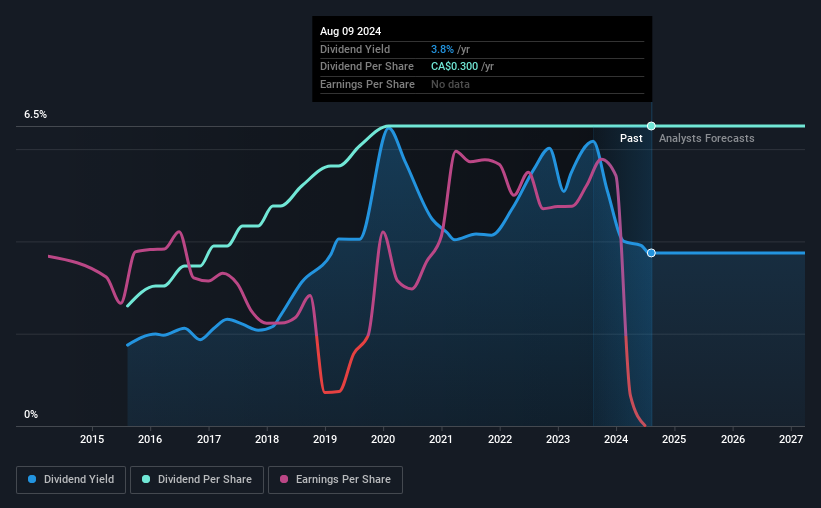Click the 0% y-axis label
This screenshot has height=508, width=821.
tap(31, 414)
